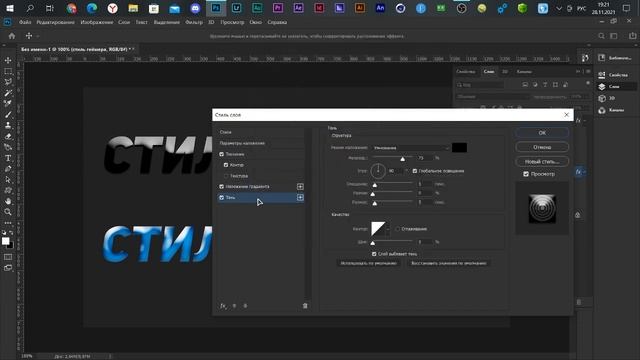Open the layer blending mode dropdown in Layers panel
This screenshot has height=360, width=640.
point(492,97)
